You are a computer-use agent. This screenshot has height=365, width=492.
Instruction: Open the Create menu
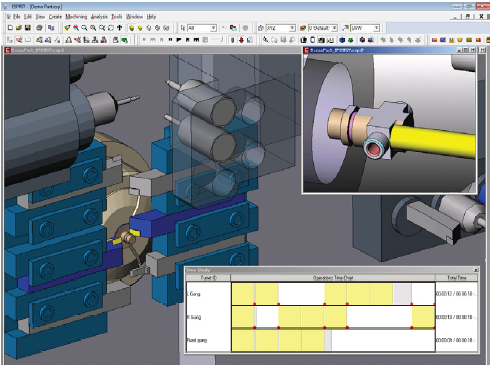pyautogui.click(x=55, y=16)
